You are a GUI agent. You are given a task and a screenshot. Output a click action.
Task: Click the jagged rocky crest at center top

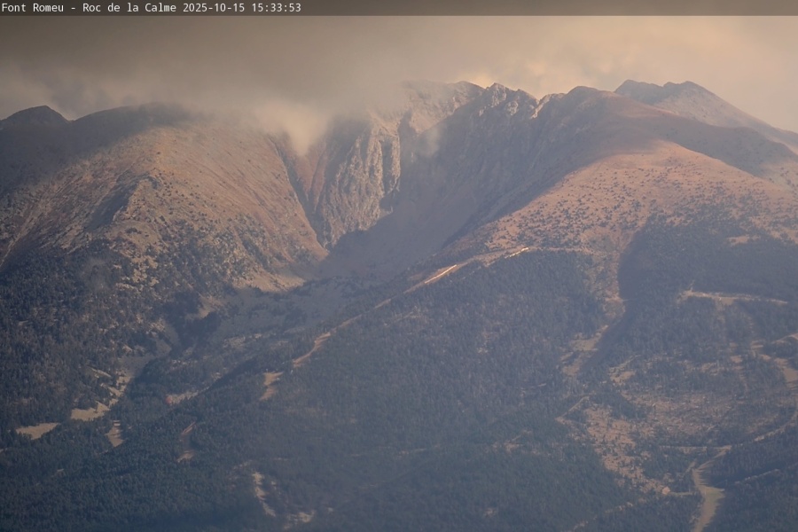(505, 96)
